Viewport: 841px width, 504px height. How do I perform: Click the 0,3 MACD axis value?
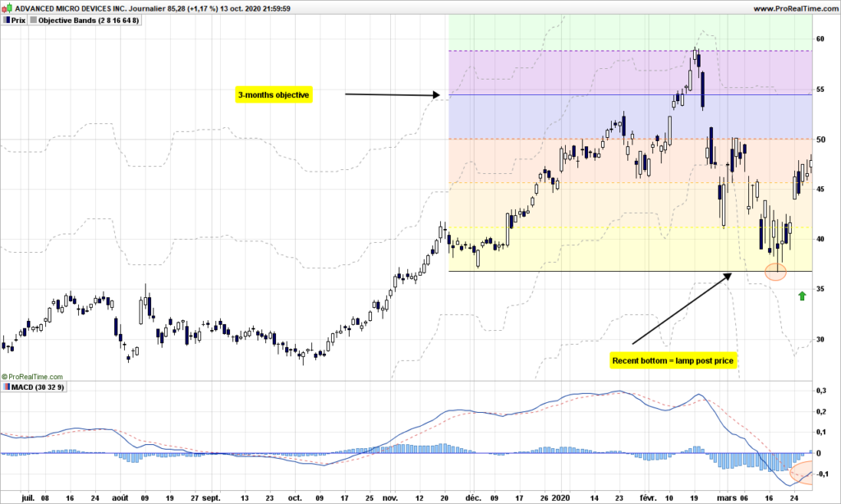[x=821, y=391]
